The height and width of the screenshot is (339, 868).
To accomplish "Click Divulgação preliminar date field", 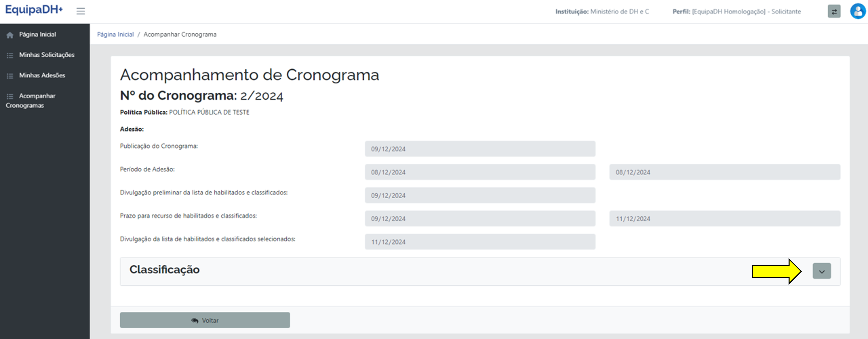I will 480,195.
